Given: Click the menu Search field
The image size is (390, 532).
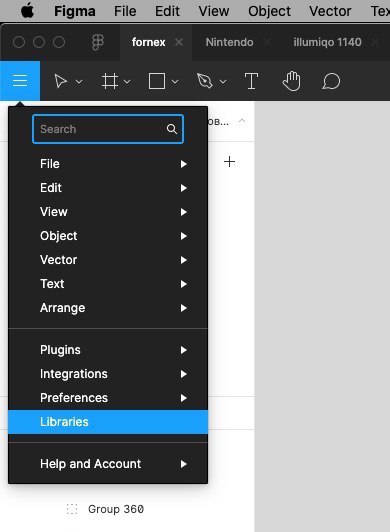Looking at the screenshot, I should (x=108, y=129).
